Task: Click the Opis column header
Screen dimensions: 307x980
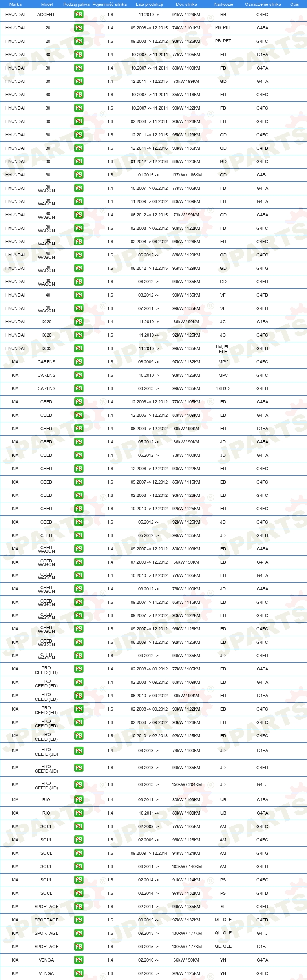Action: 294,4
